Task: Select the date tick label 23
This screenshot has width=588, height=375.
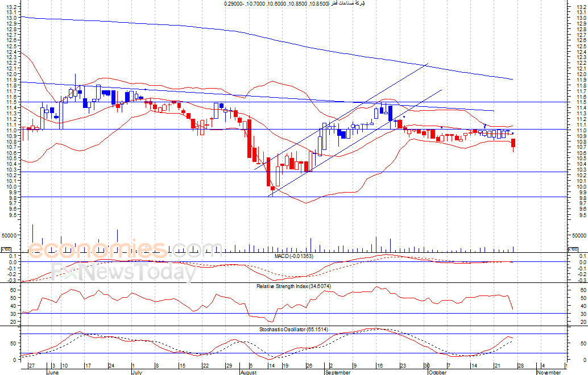Action: [x=403, y=366]
